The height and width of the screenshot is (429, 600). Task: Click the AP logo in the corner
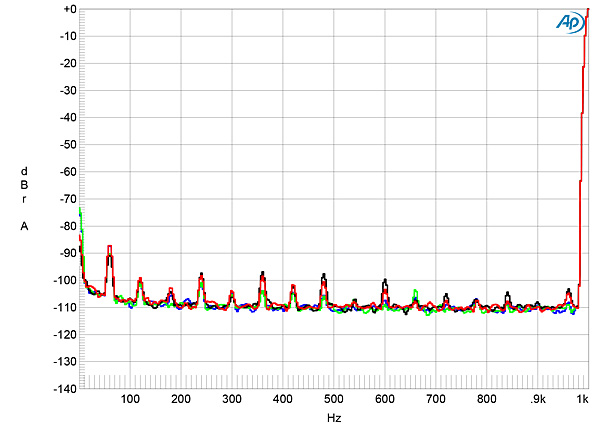coord(568,23)
